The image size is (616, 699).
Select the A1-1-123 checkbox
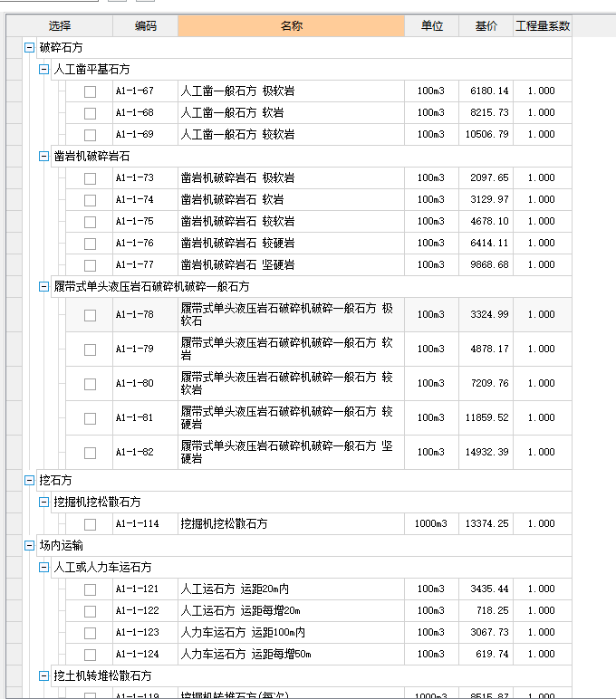[90, 633]
